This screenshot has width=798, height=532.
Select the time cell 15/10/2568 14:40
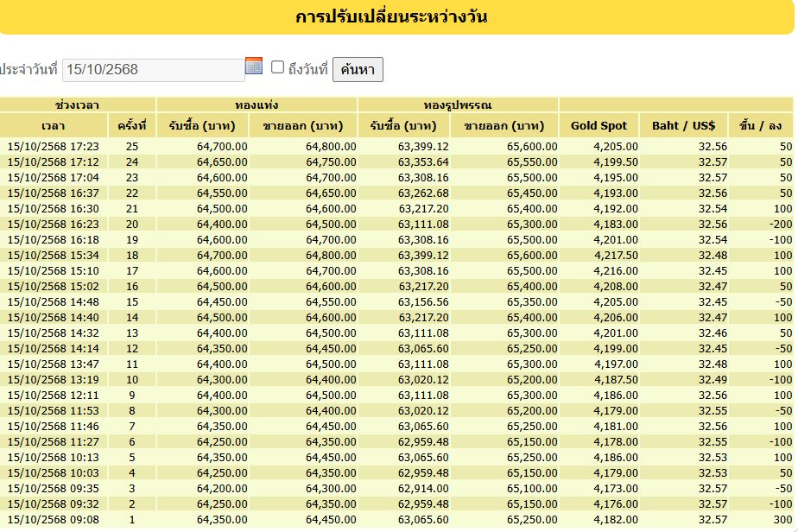(x=54, y=317)
